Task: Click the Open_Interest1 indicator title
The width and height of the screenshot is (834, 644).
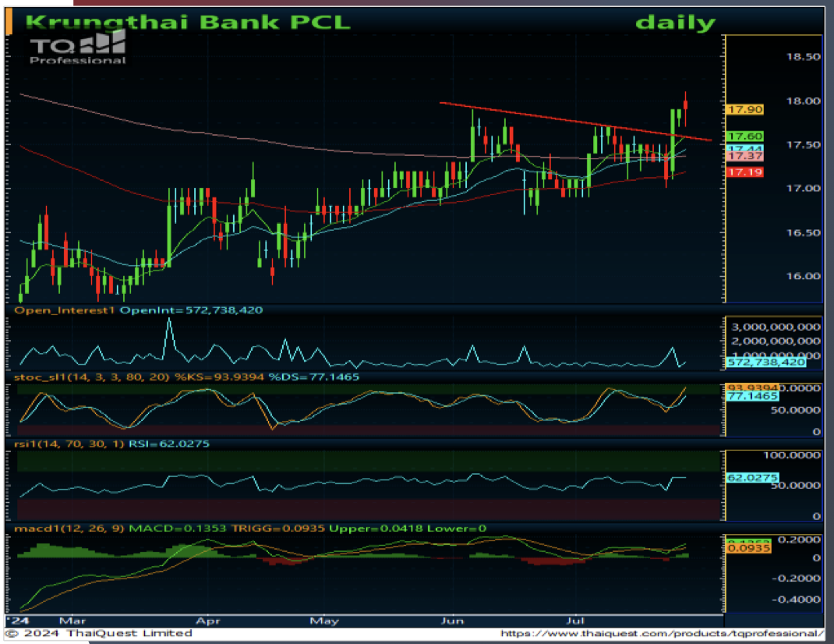Action: [64, 310]
